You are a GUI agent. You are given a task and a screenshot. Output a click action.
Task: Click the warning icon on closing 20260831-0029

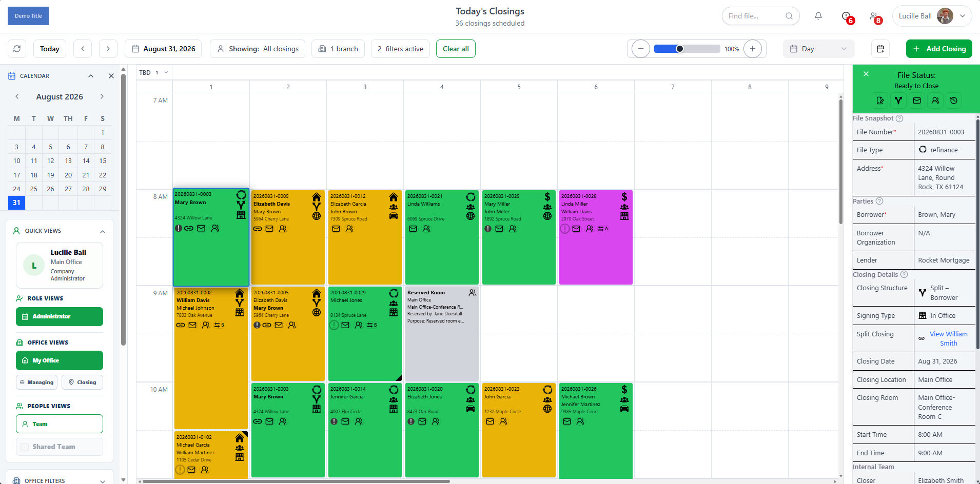coord(334,325)
